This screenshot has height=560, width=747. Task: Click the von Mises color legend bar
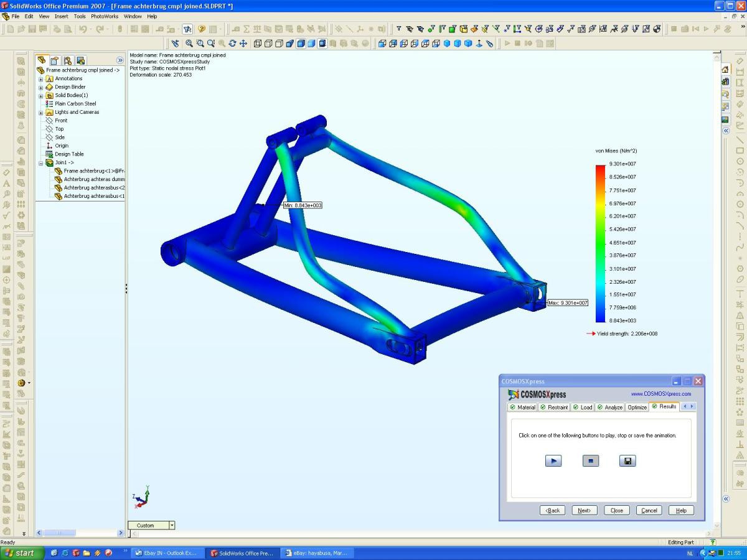click(x=600, y=243)
